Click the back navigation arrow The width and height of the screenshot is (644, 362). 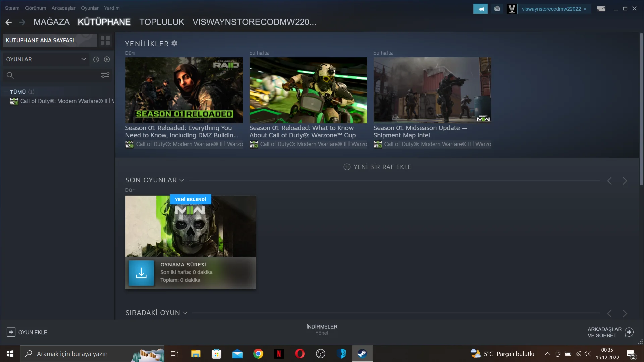[9, 22]
